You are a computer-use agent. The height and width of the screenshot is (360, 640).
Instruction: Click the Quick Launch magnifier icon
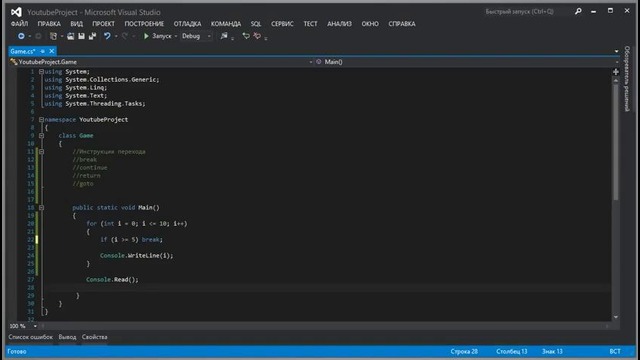(x=578, y=12)
